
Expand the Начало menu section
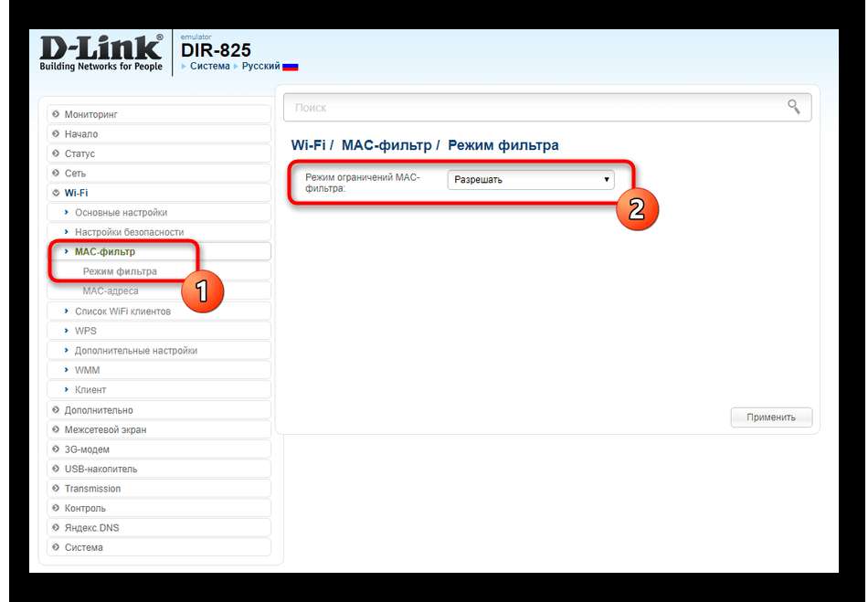point(159,134)
